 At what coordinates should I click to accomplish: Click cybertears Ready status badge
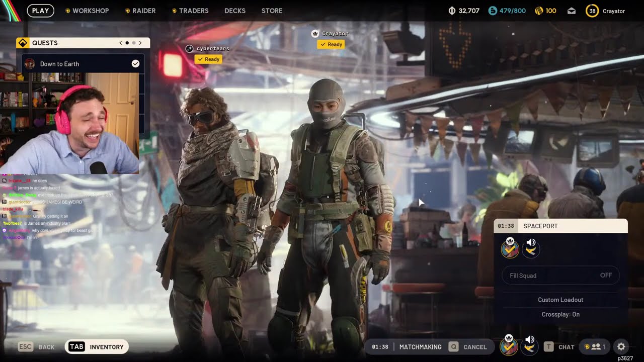(x=209, y=59)
